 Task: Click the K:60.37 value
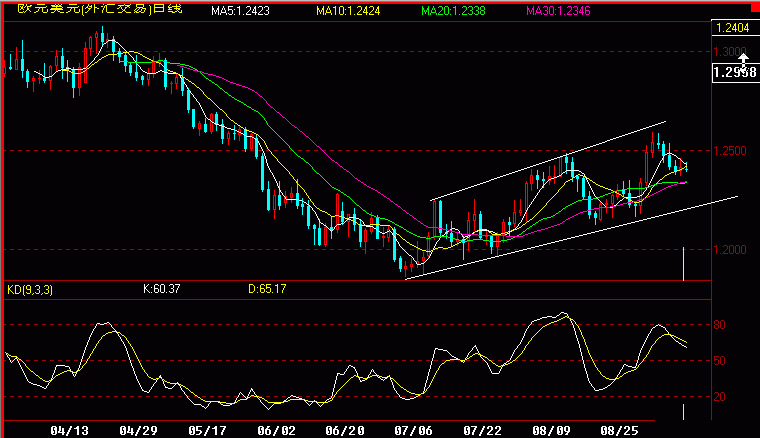click(x=162, y=289)
